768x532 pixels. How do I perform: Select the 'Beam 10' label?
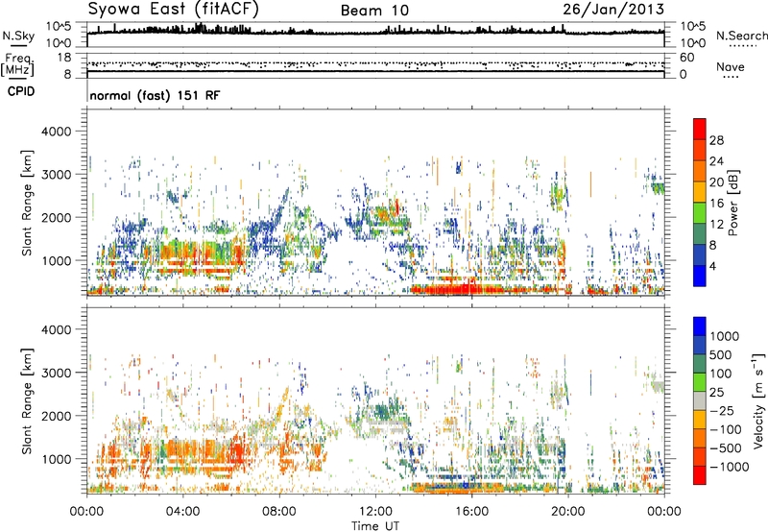click(374, 11)
